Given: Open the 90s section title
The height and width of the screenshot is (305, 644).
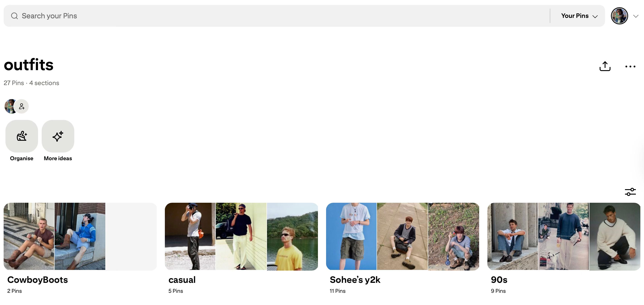Looking at the screenshot, I should click(x=499, y=280).
